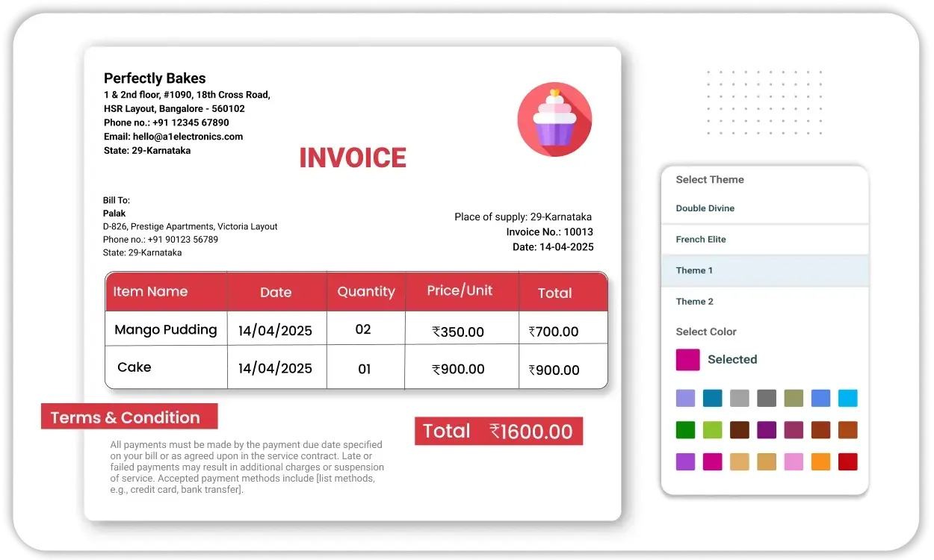Click the Item Name column header
934x560 pixels.
150,292
